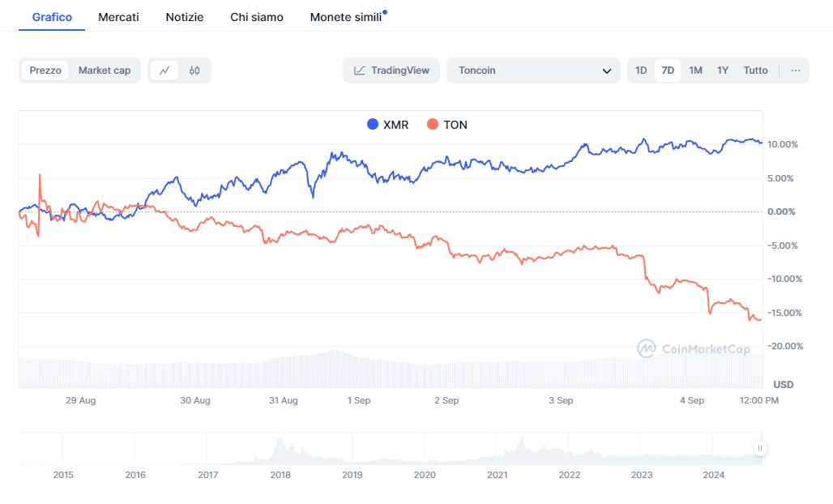The height and width of the screenshot is (504, 833).
Task: Click the 3 Sep axis label
Action: point(561,400)
